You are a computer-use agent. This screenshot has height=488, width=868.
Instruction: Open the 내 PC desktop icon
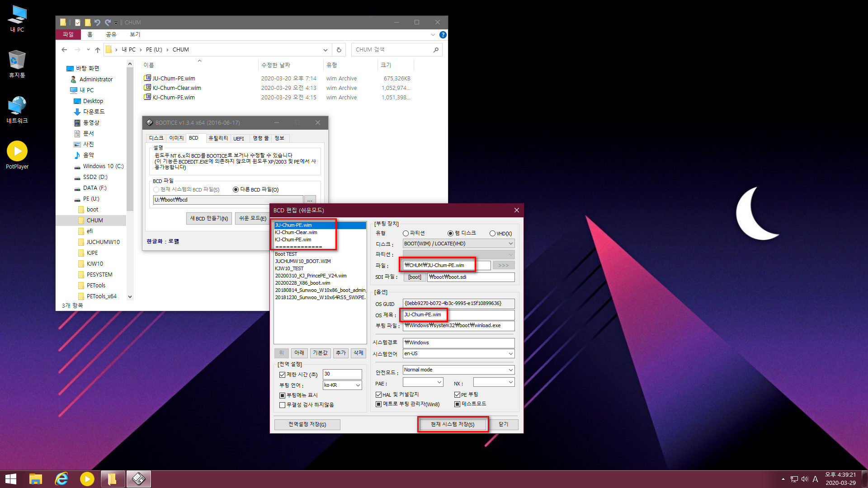click(17, 19)
